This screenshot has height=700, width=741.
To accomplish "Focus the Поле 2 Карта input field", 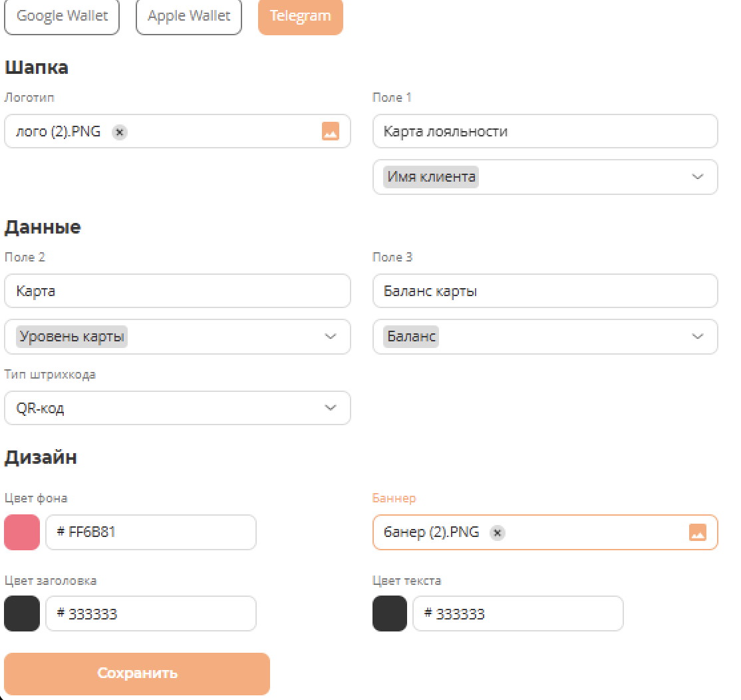I will [177, 291].
